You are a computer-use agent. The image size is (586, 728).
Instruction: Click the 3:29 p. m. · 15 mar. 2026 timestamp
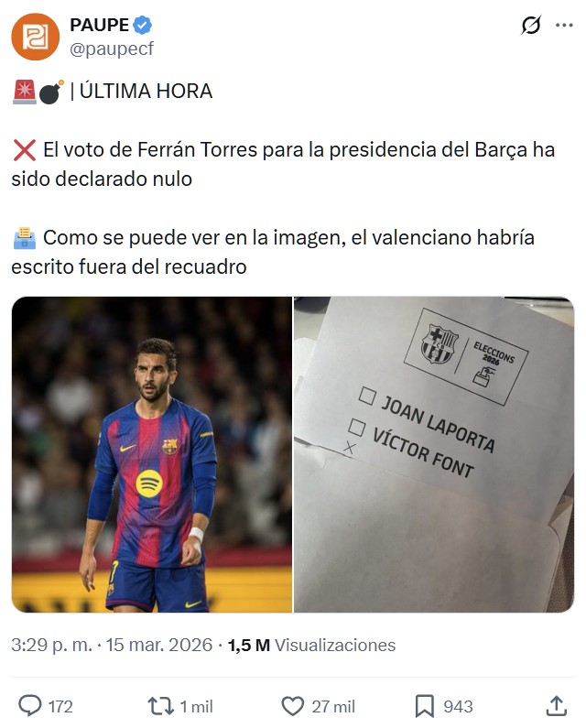(x=112, y=645)
